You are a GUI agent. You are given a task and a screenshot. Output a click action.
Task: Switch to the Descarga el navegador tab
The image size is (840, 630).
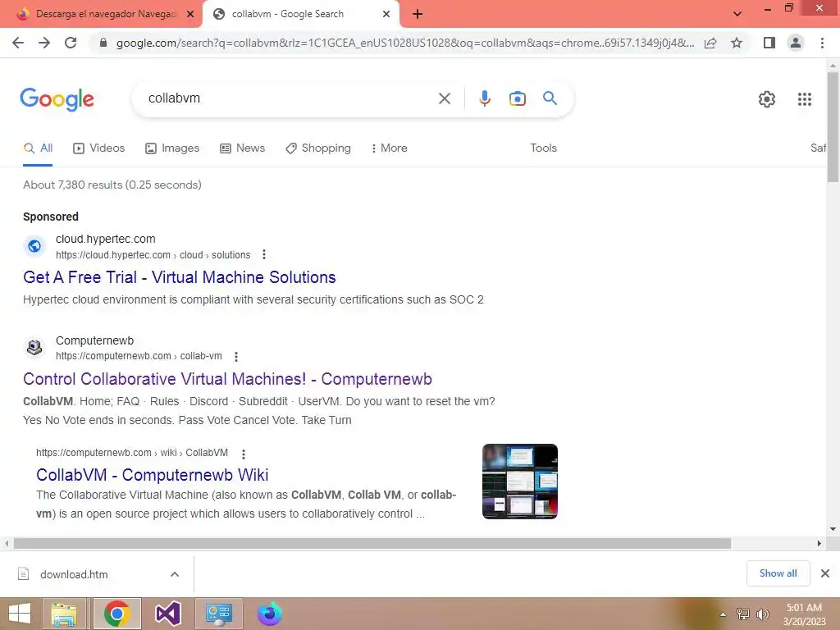[102, 14]
